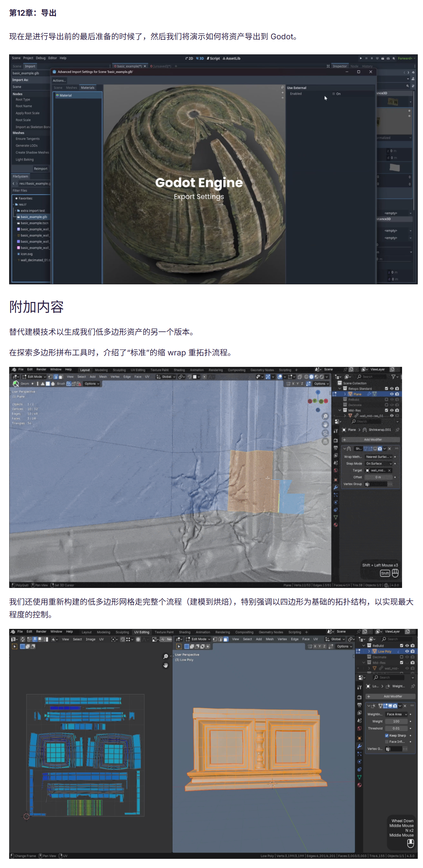Click the Actions... button in the Godot import dialog
Viewport: 423px width, 868px height.
click(59, 81)
